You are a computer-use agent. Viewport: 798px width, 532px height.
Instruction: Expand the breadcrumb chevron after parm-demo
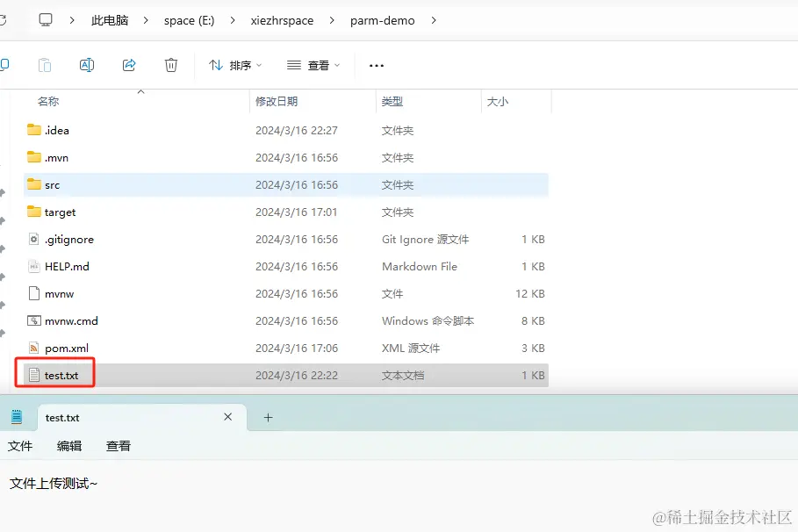[432, 18]
